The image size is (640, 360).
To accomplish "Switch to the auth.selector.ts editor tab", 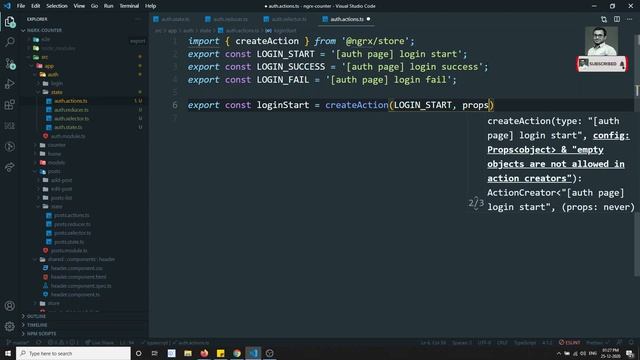I will 289,19.
